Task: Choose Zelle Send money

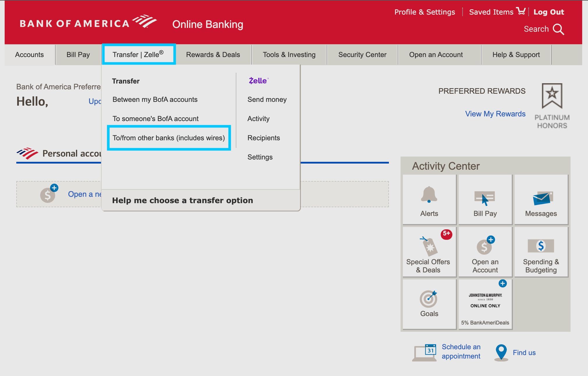Action: [267, 100]
